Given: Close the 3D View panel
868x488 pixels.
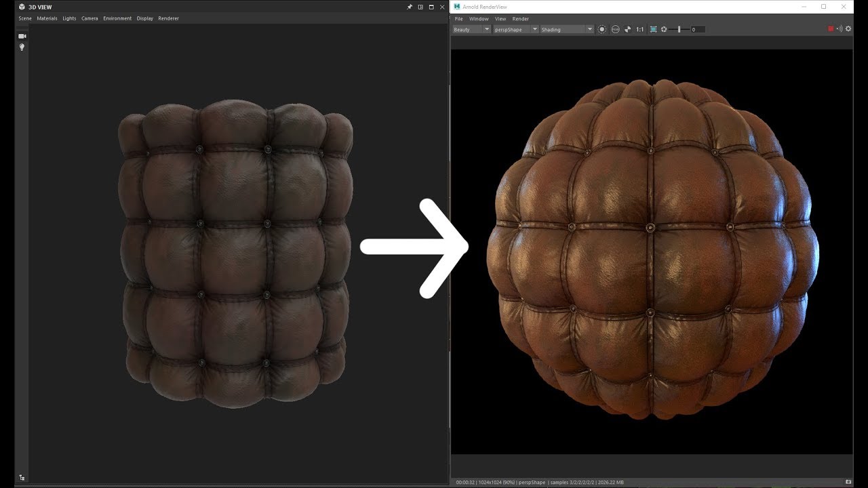Looking at the screenshot, I should point(441,7).
